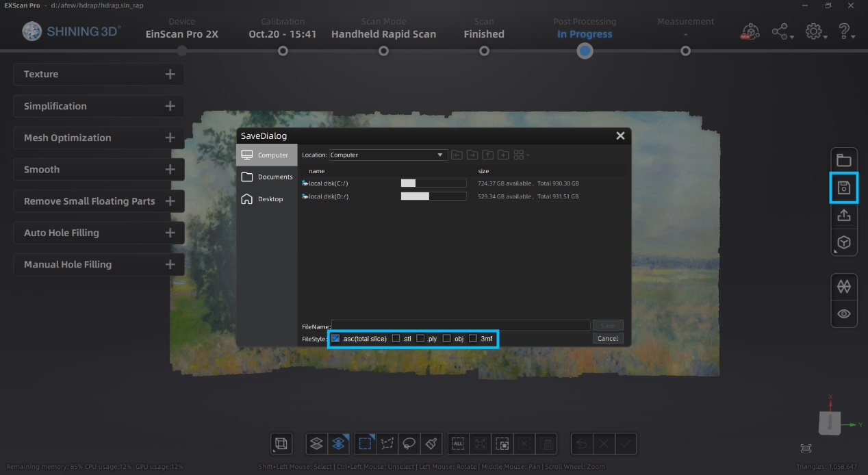868x475 pixels.
Task: Select the lasso selection tool
Action: [409, 444]
